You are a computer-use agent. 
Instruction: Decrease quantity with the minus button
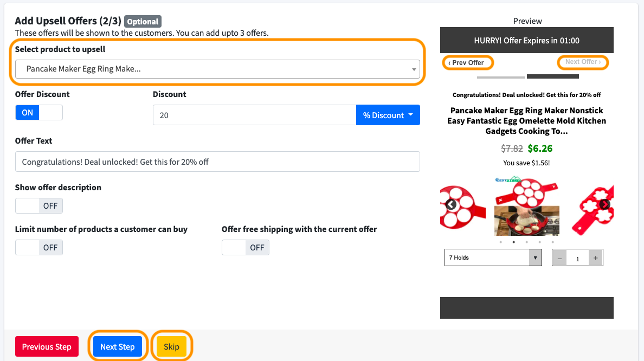tap(560, 258)
